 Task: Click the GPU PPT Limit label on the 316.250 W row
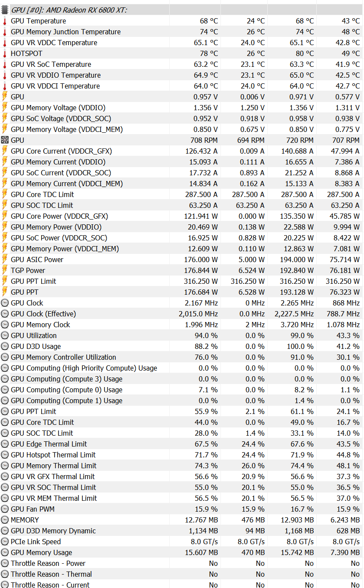33,281
